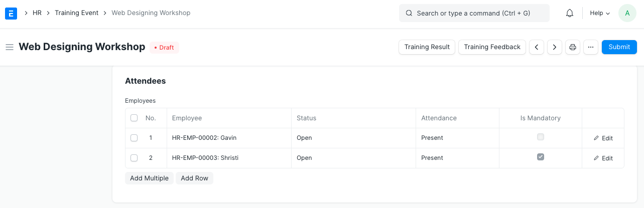The width and height of the screenshot is (644, 208).
Task: Go to the next document arrow
Action: point(554,47)
